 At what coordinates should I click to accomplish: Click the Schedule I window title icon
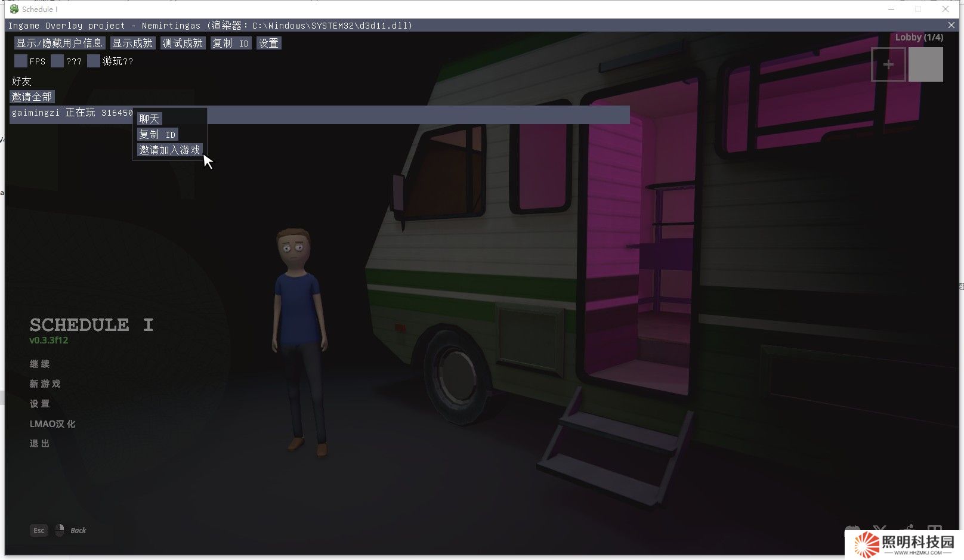pyautogui.click(x=14, y=9)
